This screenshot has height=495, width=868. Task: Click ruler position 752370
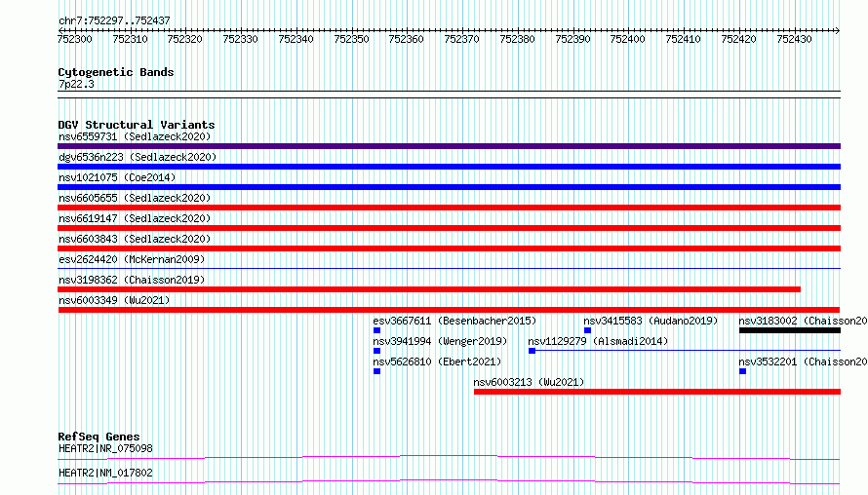click(x=461, y=39)
